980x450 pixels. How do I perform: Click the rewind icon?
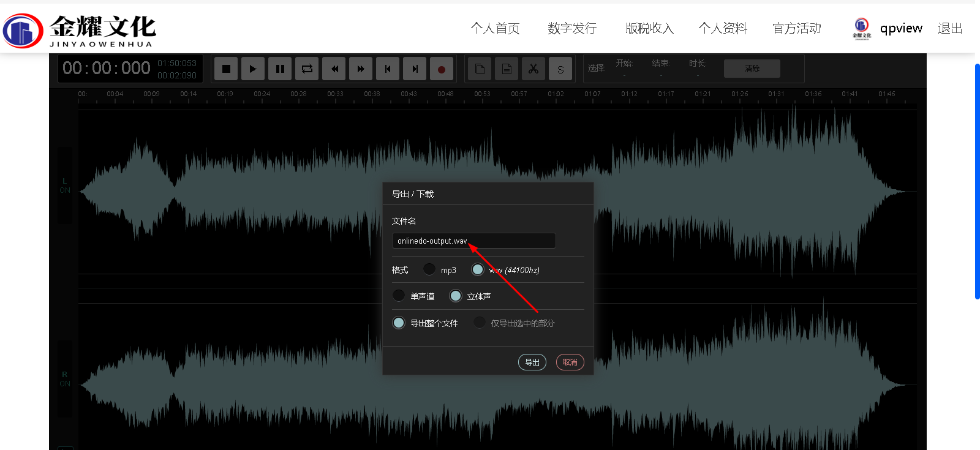334,69
